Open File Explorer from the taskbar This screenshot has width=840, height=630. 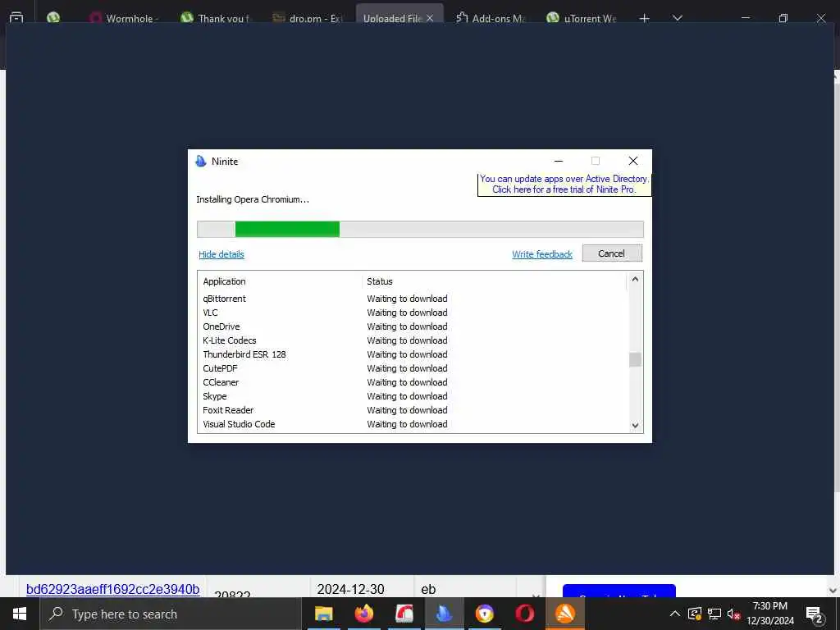click(323, 614)
